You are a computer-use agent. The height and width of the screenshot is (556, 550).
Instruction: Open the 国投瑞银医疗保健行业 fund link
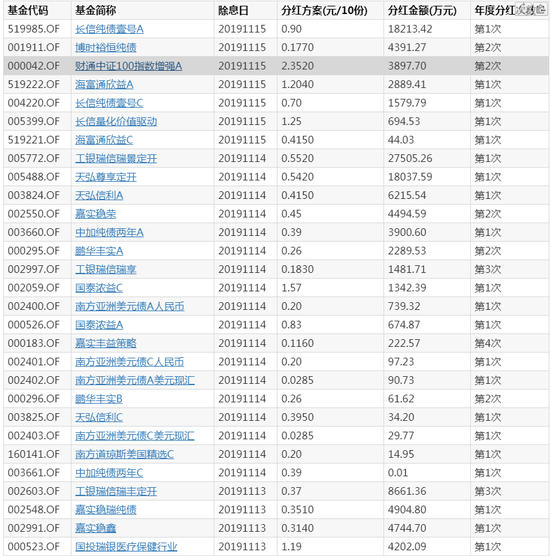coord(126,546)
